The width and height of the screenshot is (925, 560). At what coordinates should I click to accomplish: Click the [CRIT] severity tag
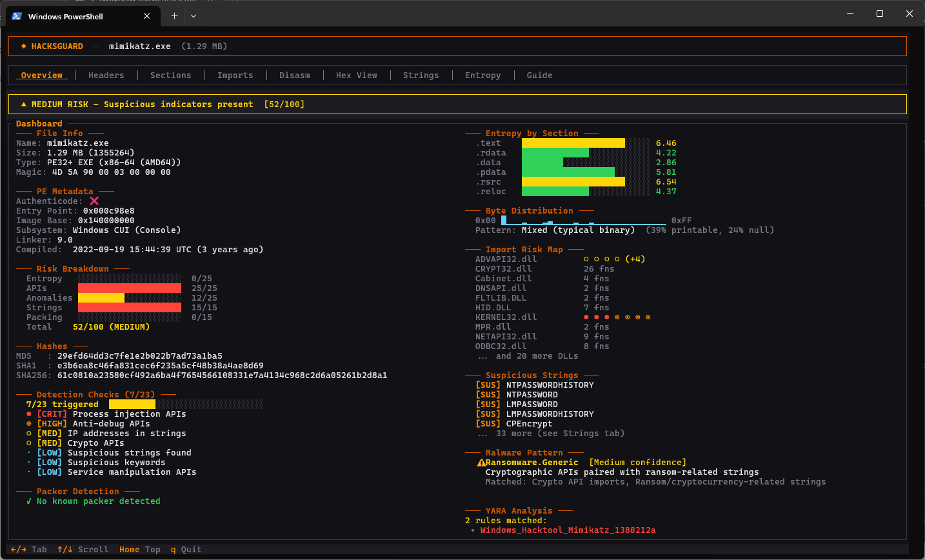pyautogui.click(x=52, y=414)
